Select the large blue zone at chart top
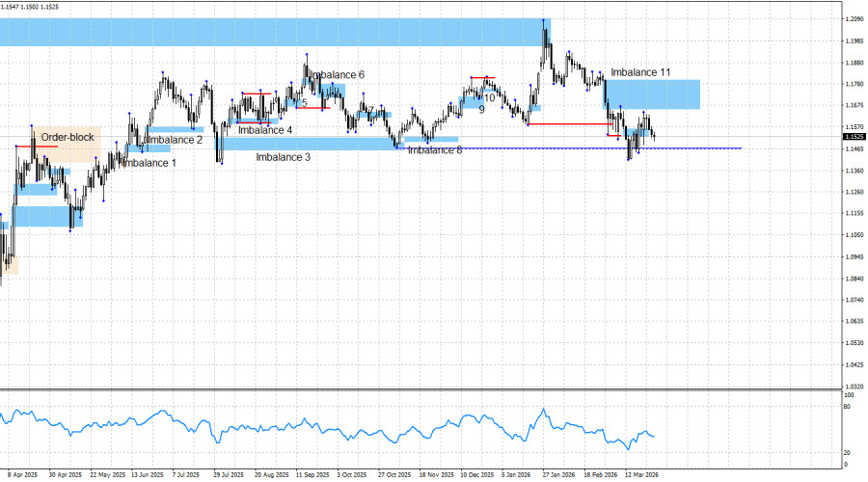868x482 pixels. click(270, 32)
